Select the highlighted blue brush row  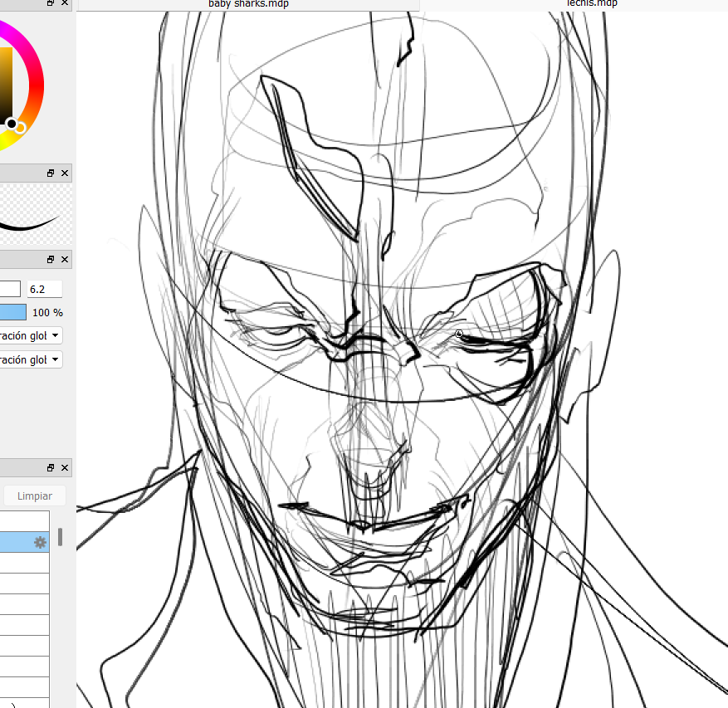[x=24, y=542]
